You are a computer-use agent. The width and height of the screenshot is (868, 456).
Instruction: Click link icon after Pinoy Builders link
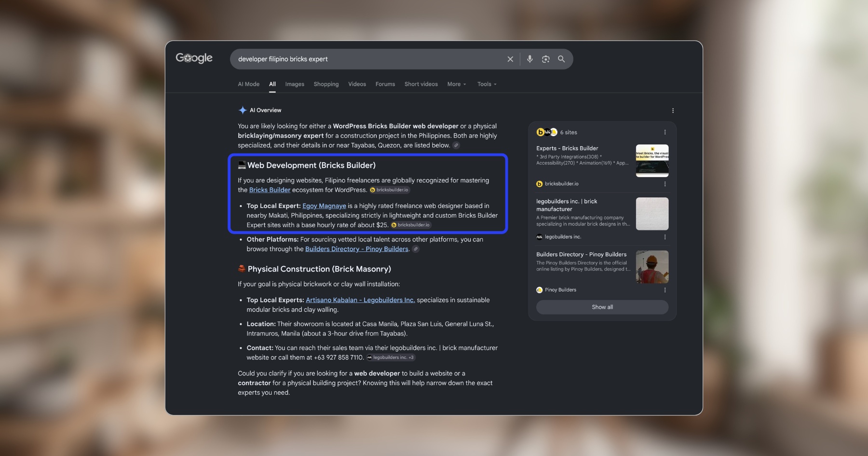416,249
